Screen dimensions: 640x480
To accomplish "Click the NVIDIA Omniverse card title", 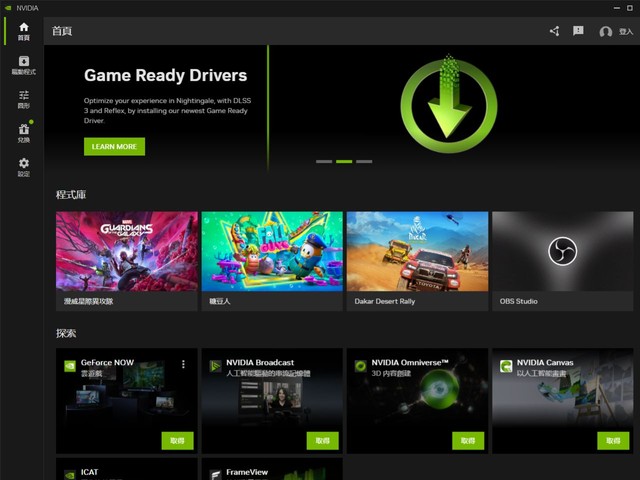I will click(x=410, y=362).
